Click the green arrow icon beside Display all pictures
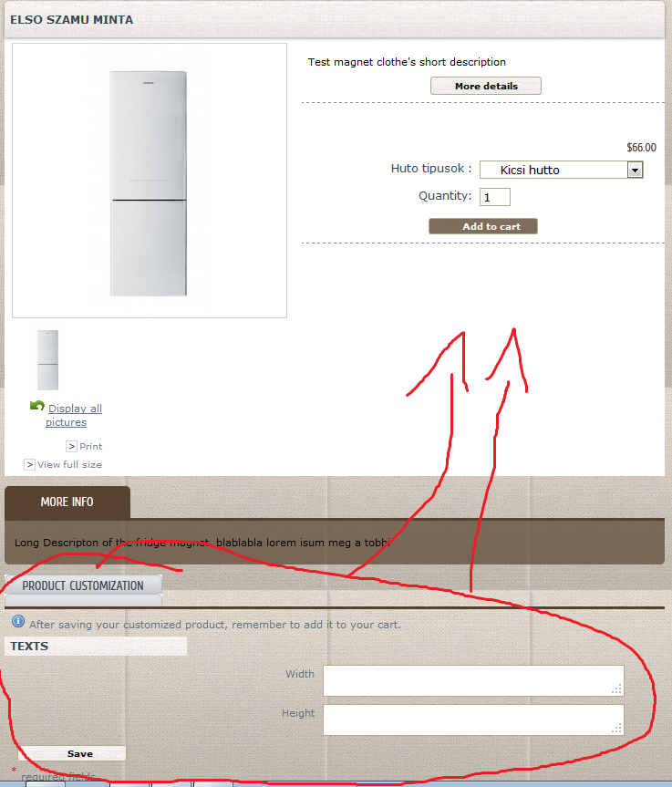Screen dimensions: 672x787 [37, 406]
